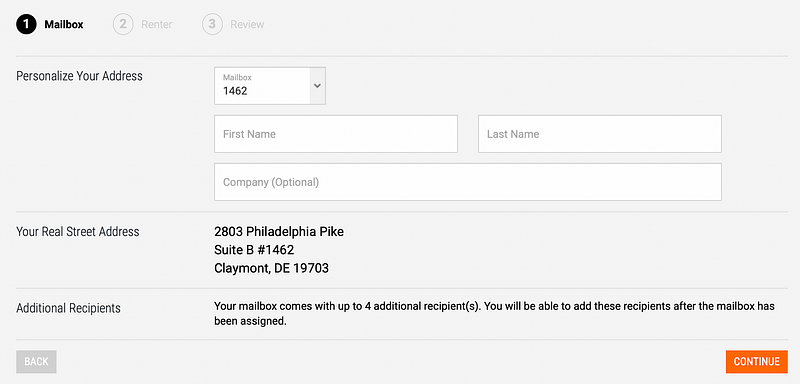Open the Mailbox number dropdown
Image resolution: width=800 pixels, height=384 pixels.
point(270,86)
